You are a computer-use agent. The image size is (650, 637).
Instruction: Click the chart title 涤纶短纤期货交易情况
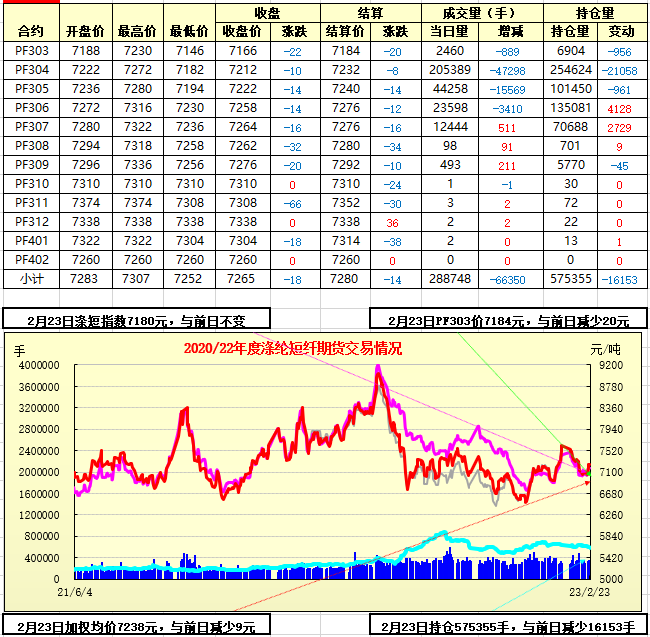[292, 348]
